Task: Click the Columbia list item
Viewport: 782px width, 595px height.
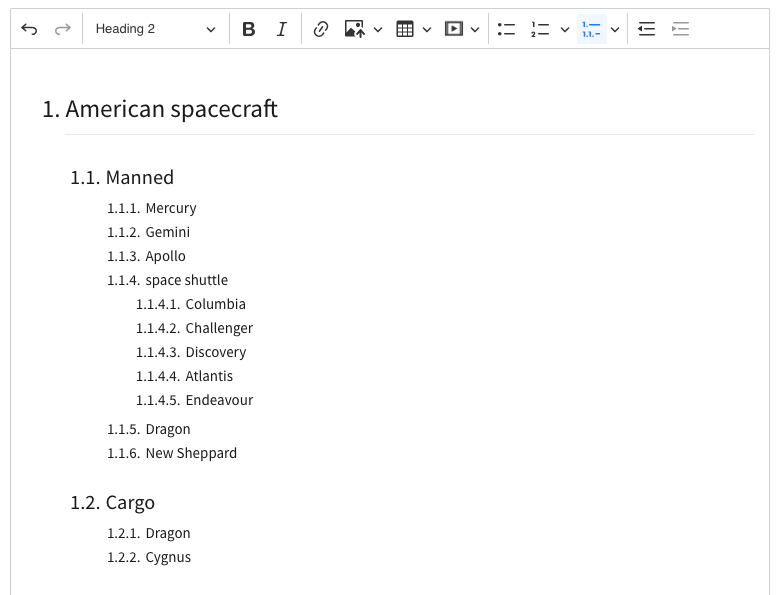Action: [x=215, y=304]
